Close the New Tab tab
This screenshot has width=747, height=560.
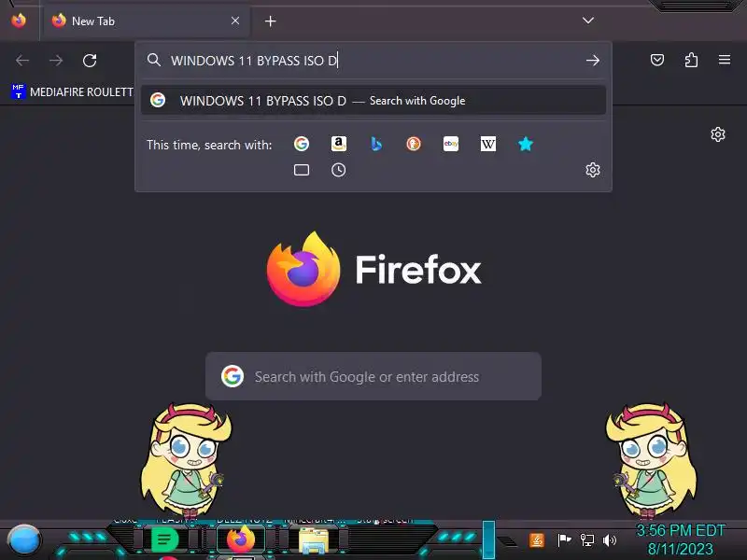(x=235, y=21)
